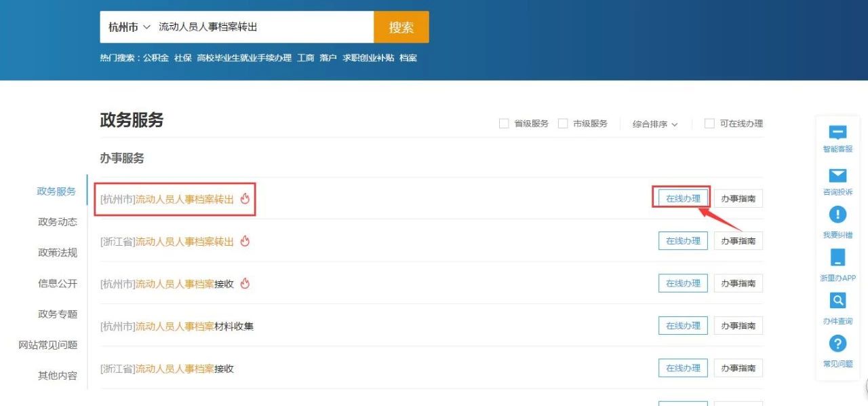The image size is (868, 406).
Task: Click the 浙里办APP phone icon
Action: [x=838, y=257]
